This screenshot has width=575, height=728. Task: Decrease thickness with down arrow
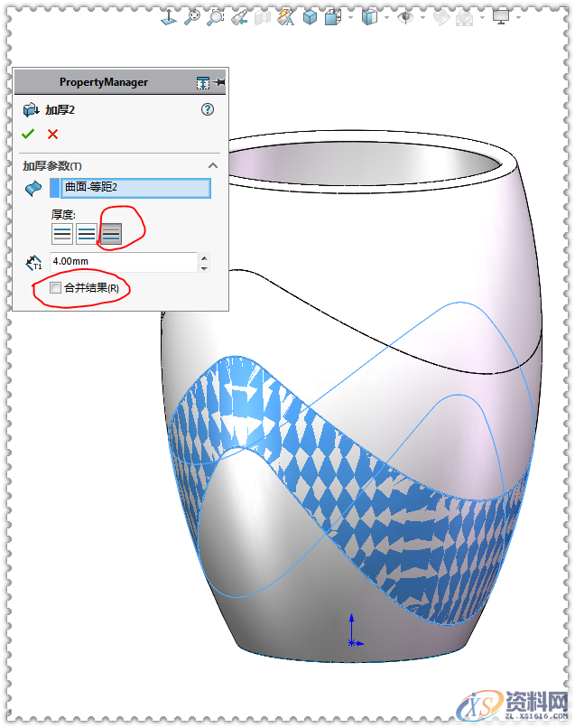204,268
